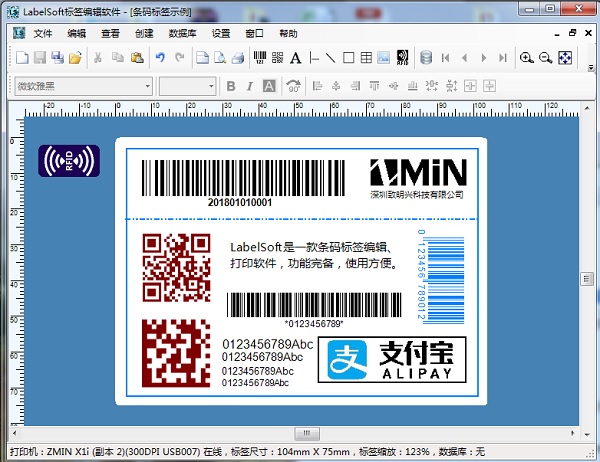Align selected objects to right edge

click(x=355, y=86)
